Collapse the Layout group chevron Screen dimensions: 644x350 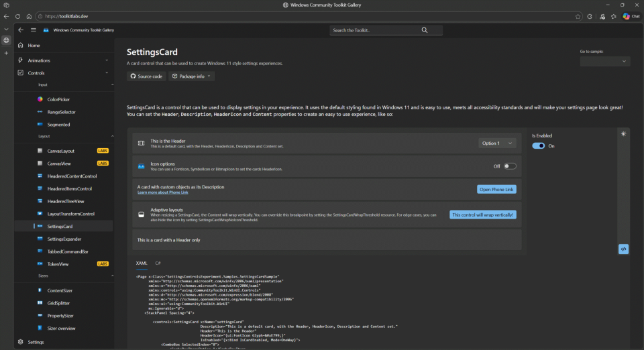[x=112, y=136]
